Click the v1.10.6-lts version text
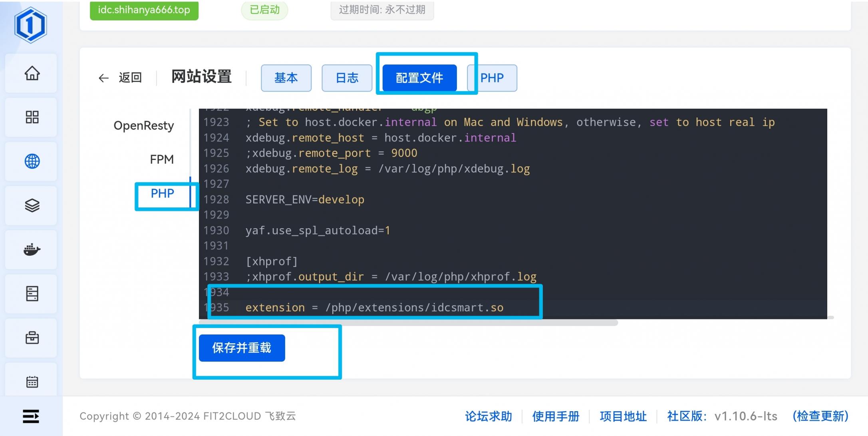Screen dimensions: 868x436 click(746, 416)
